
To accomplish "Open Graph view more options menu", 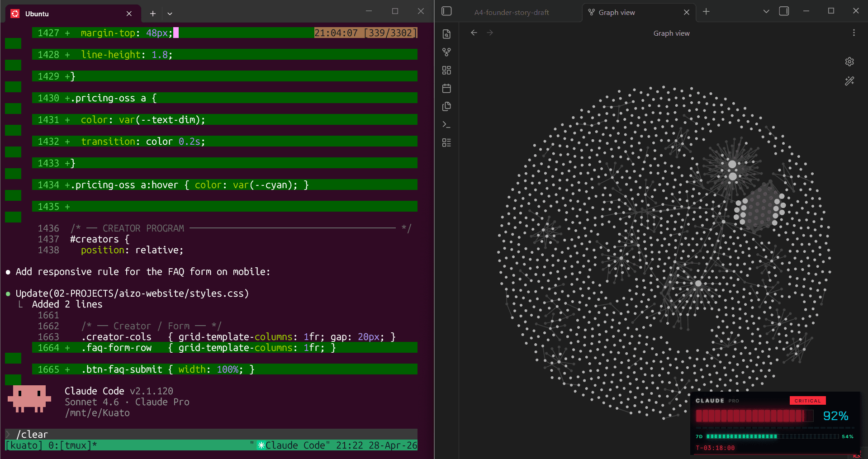I will [854, 33].
